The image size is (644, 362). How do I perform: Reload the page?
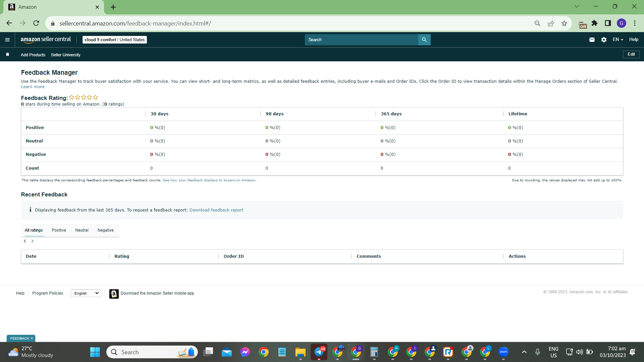(x=36, y=23)
